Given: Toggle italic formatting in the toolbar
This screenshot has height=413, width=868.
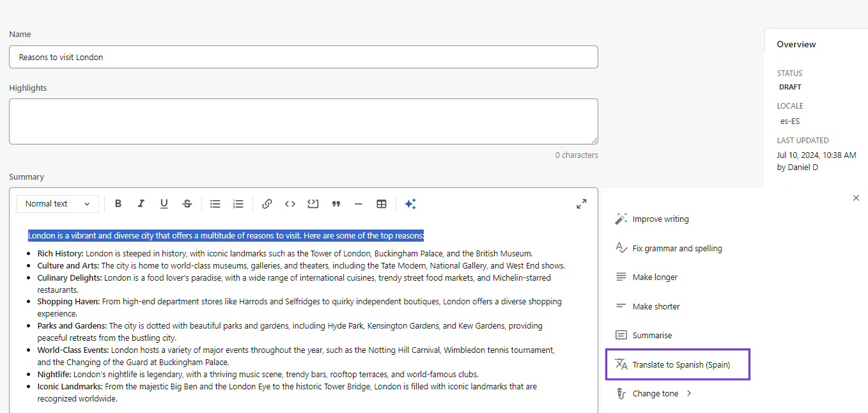Looking at the screenshot, I should [x=141, y=204].
